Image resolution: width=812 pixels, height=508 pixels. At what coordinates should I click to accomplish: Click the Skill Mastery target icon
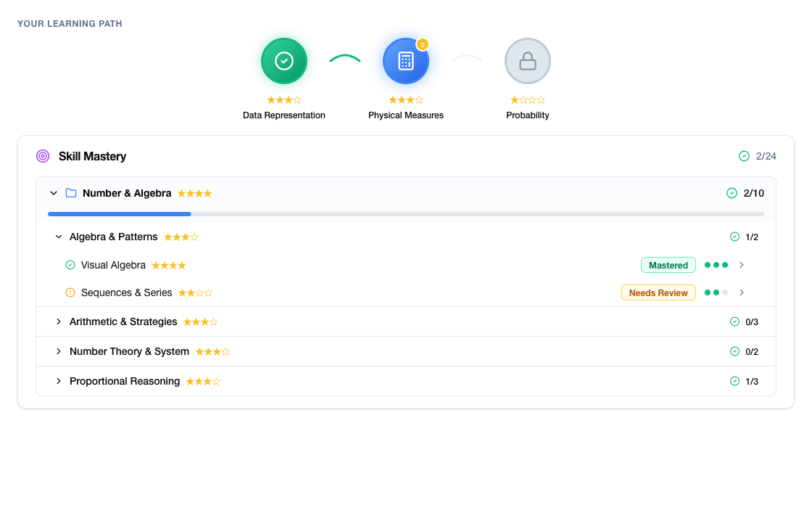(43, 156)
